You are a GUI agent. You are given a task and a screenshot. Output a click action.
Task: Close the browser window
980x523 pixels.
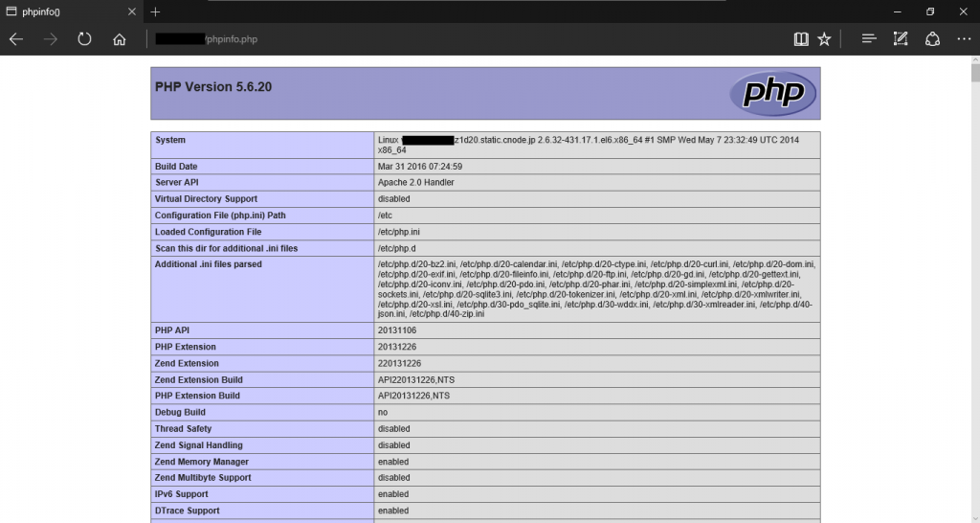[963, 11]
